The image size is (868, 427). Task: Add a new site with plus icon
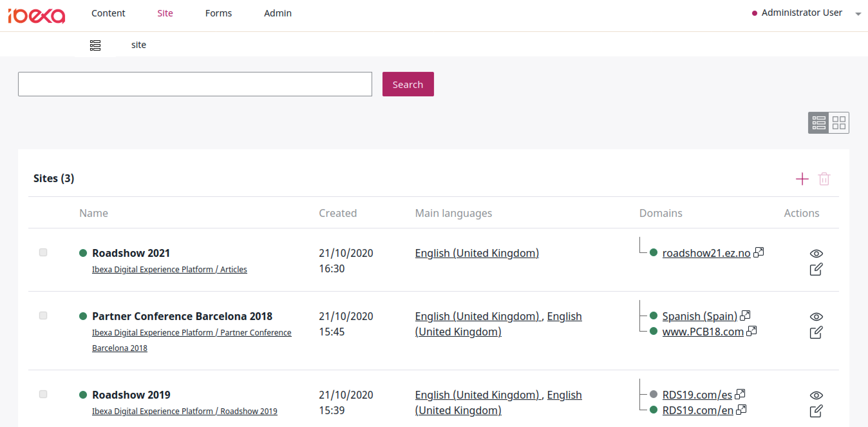point(802,179)
